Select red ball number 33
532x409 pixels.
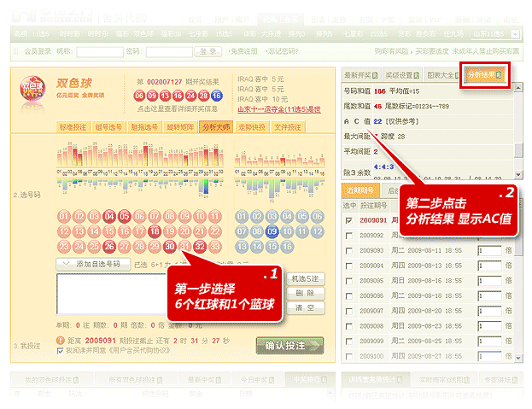(215, 247)
